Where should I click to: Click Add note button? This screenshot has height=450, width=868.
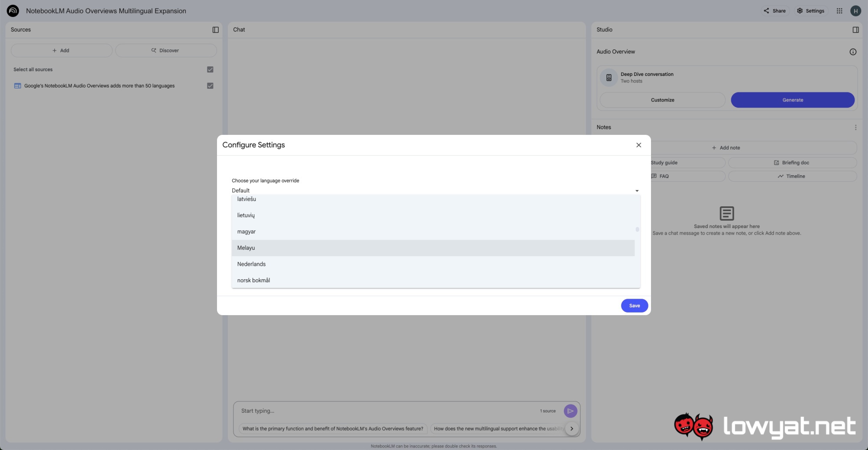pos(726,148)
